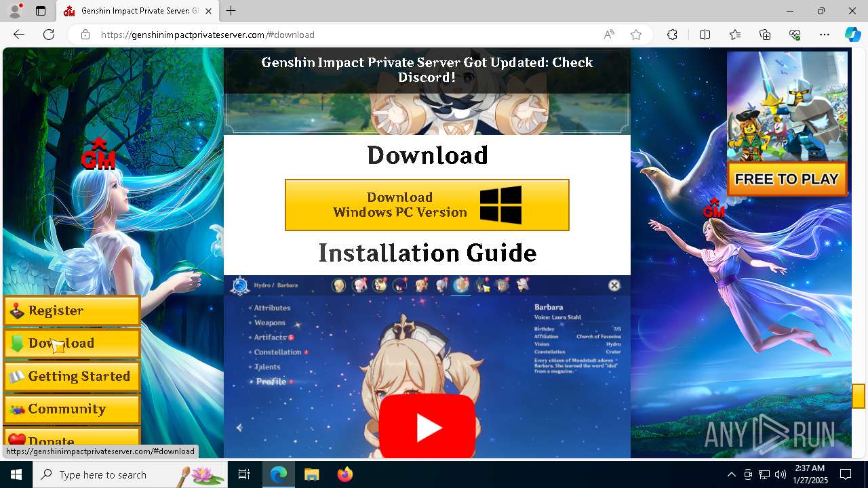Click the taskbar search box
868x488 pixels.
[130, 474]
